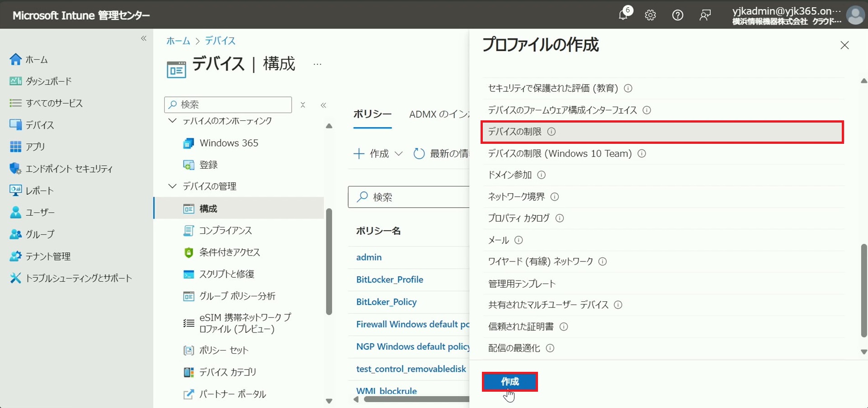Click the policy list horizontal scrollbar
This screenshot has width=868, height=408.
[416, 399]
